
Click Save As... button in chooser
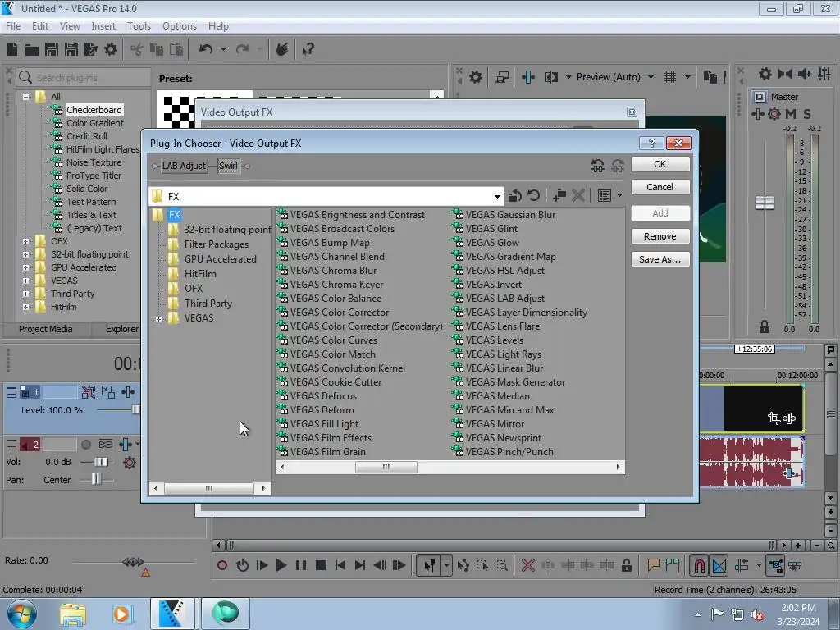tap(660, 259)
